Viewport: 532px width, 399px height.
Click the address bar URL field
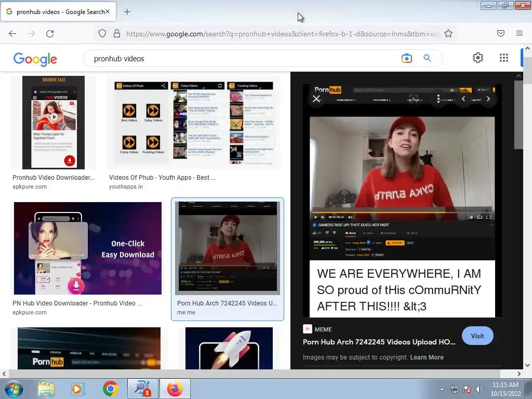(282, 34)
